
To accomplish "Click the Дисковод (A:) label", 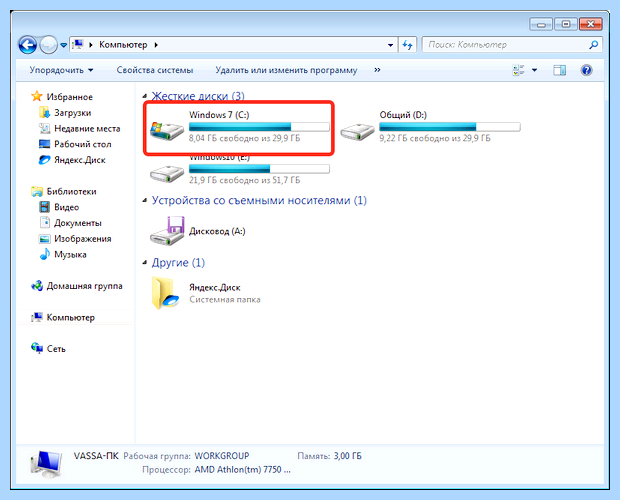I will [217, 231].
